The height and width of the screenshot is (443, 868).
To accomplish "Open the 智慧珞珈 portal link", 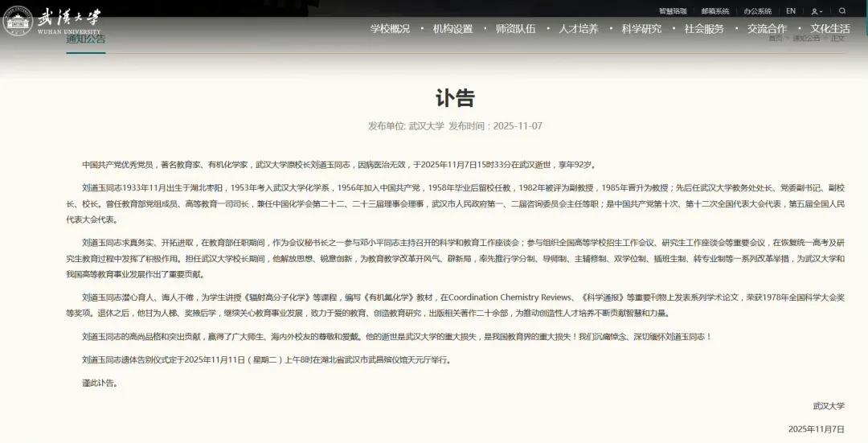I will pos(673,11).
